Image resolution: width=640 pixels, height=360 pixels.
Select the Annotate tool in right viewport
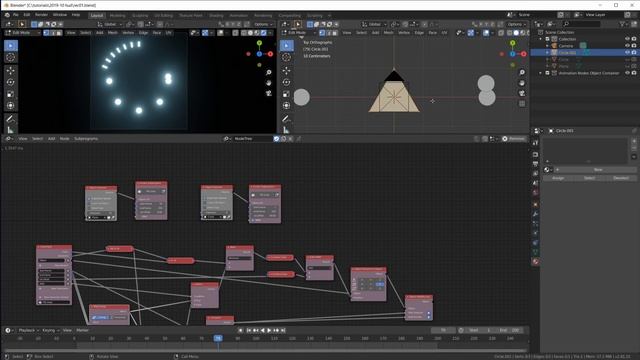pyautogui.click(x=287, y=119)
